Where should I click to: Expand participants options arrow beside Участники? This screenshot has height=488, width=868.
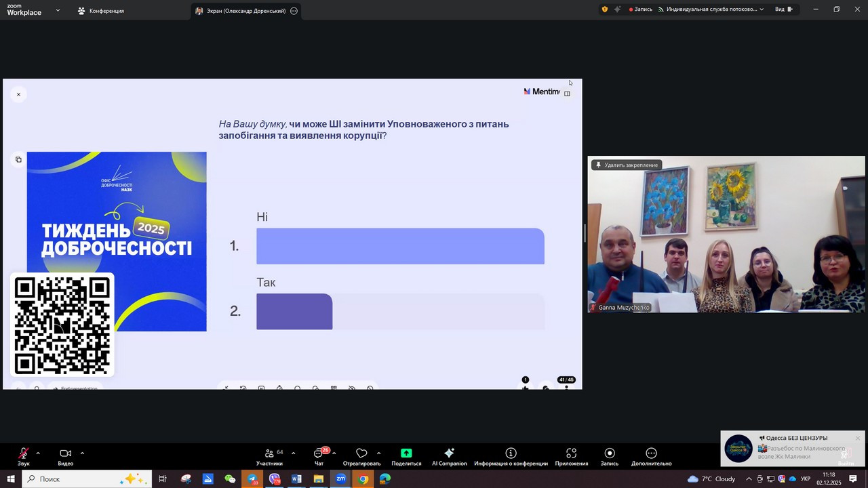coord(293,453)
